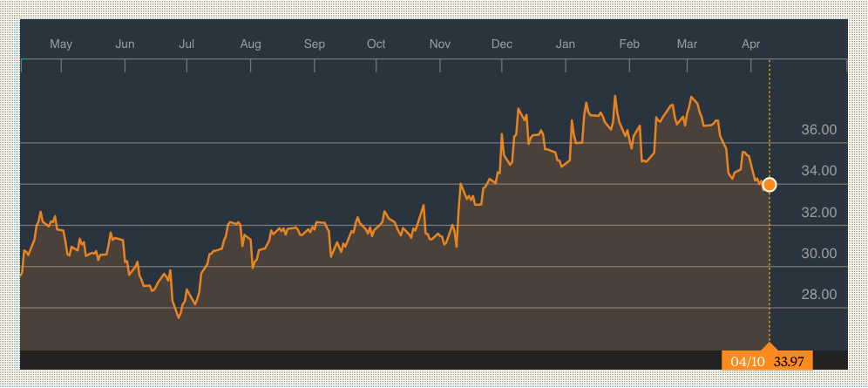Select the 30.00 price axis label
Viewport: 868px width, 388px height.
[818, 254]
